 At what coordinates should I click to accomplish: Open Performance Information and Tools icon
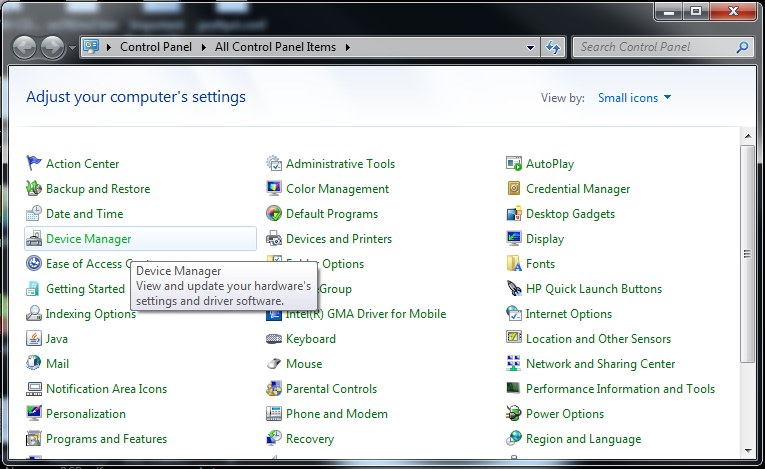point(514,388)
